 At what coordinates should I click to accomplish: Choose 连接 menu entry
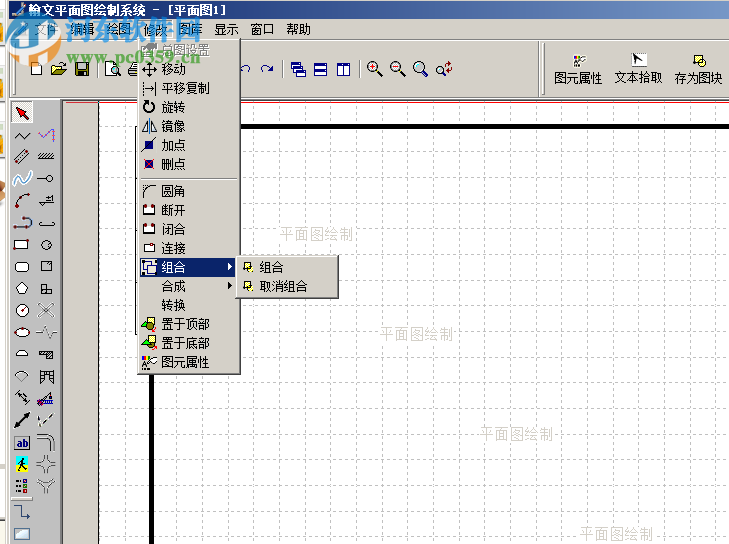[x=189, y=248]
